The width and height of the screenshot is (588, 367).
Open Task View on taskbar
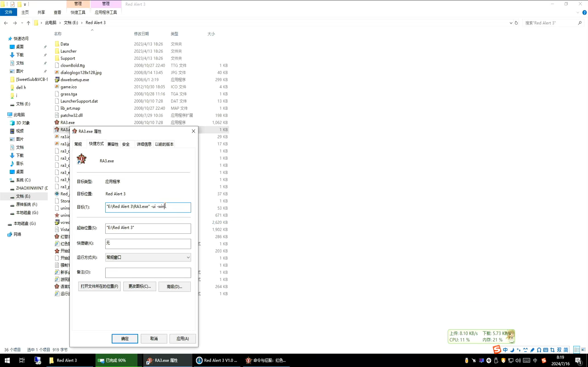point(22,360)
